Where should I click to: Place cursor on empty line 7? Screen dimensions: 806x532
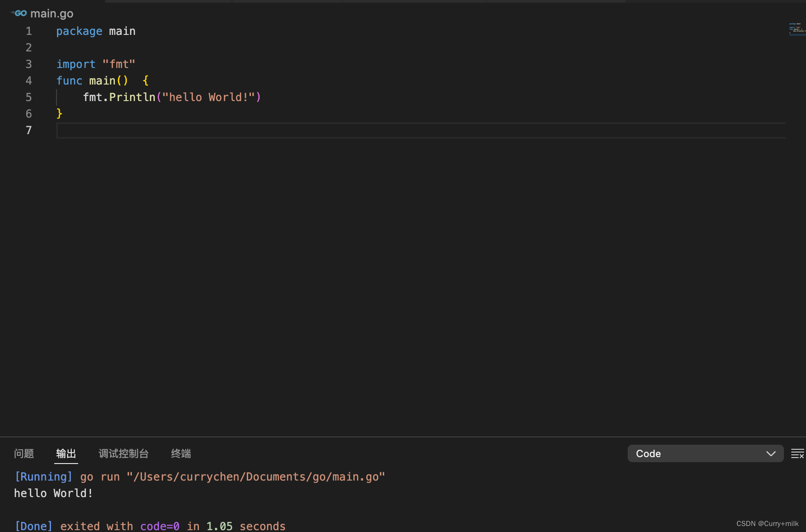coord(276,130)
